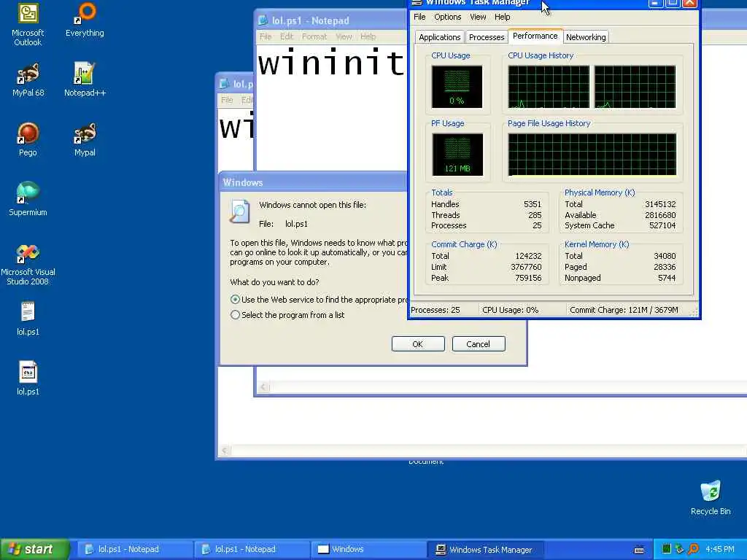Open Task Manager Options menu
This screenshot has height=560, width=747.
coord(448,17)
